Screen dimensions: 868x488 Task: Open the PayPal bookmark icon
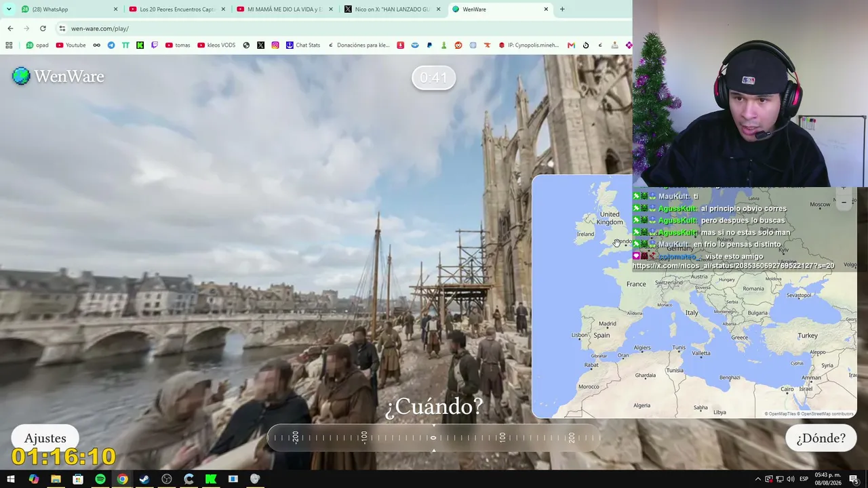click(429, 45)
